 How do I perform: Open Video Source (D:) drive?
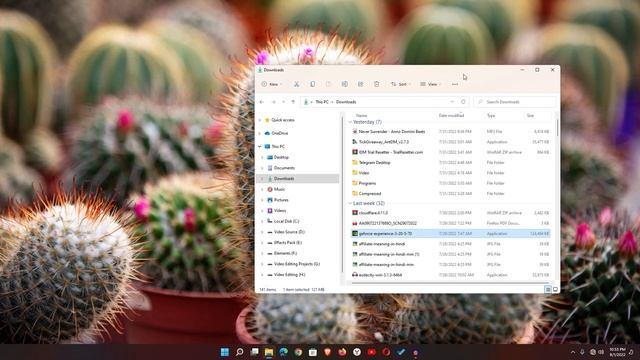(289, 232)
